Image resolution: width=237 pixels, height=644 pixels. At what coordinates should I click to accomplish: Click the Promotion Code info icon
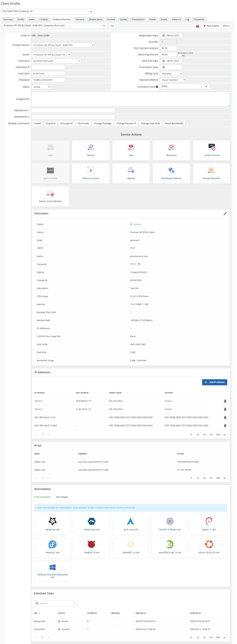pos(157,87)
